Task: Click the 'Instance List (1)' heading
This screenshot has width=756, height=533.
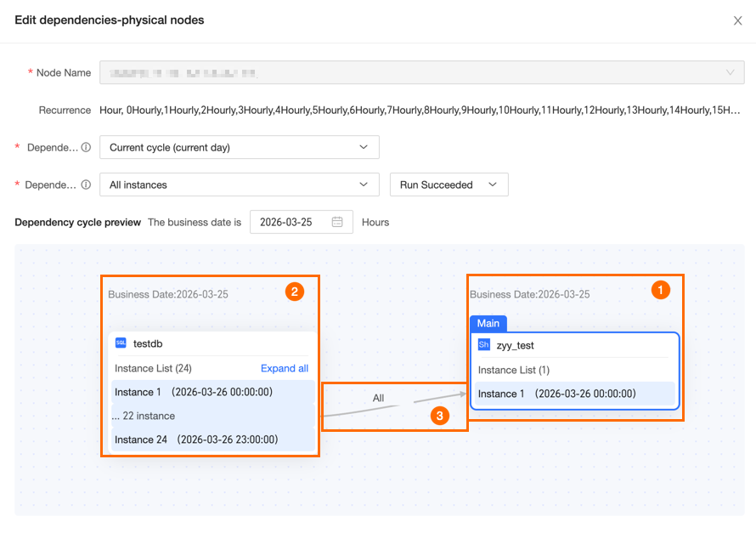Action: click(513, 370)
